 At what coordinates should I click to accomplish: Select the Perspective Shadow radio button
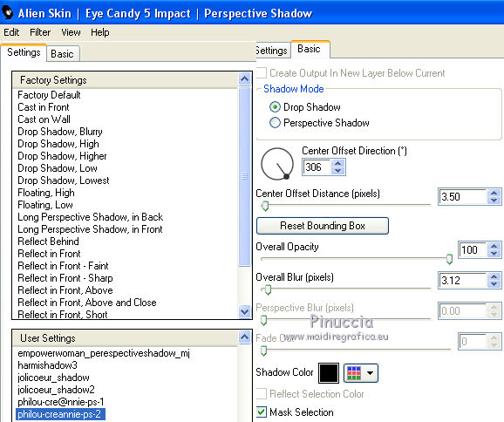[x=275, y=123]
